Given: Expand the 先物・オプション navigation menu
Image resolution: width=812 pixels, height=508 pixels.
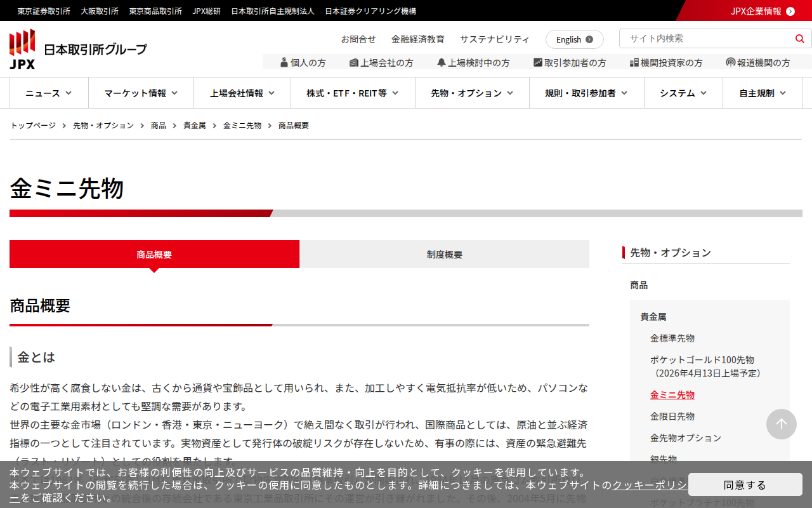Looking at the screenshot, I should coord(472,93).
